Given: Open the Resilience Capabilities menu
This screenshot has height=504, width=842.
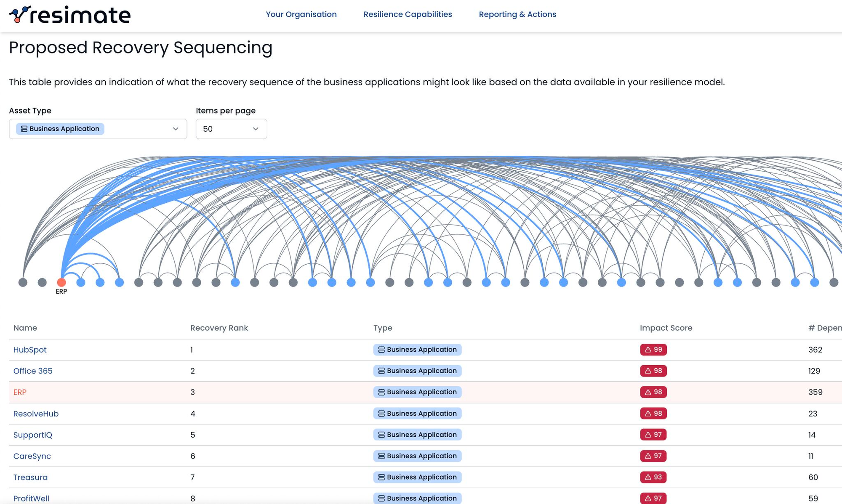Looking at the screenshot, I should [408, 14].
